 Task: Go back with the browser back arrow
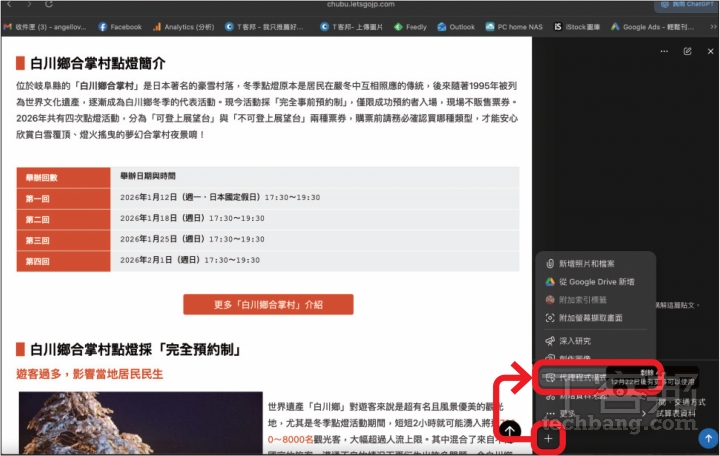click(9, 4)
